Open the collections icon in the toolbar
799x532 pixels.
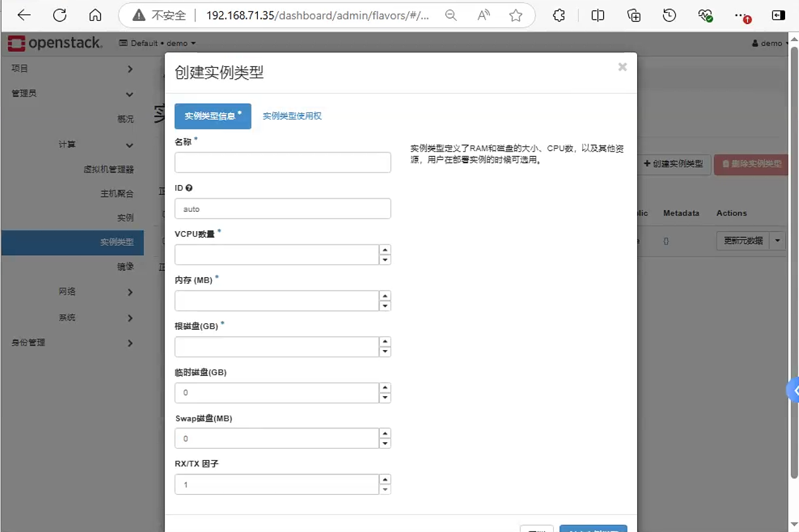click(x=633, y=16)
